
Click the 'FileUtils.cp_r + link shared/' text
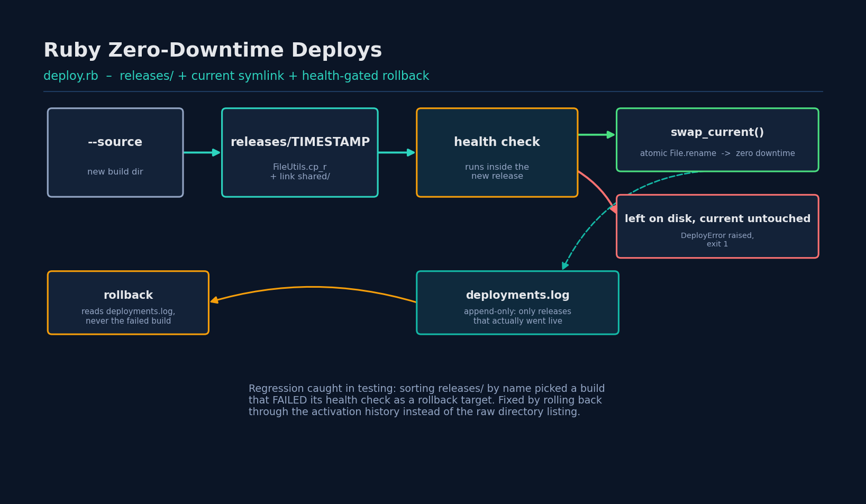point(300,172)
